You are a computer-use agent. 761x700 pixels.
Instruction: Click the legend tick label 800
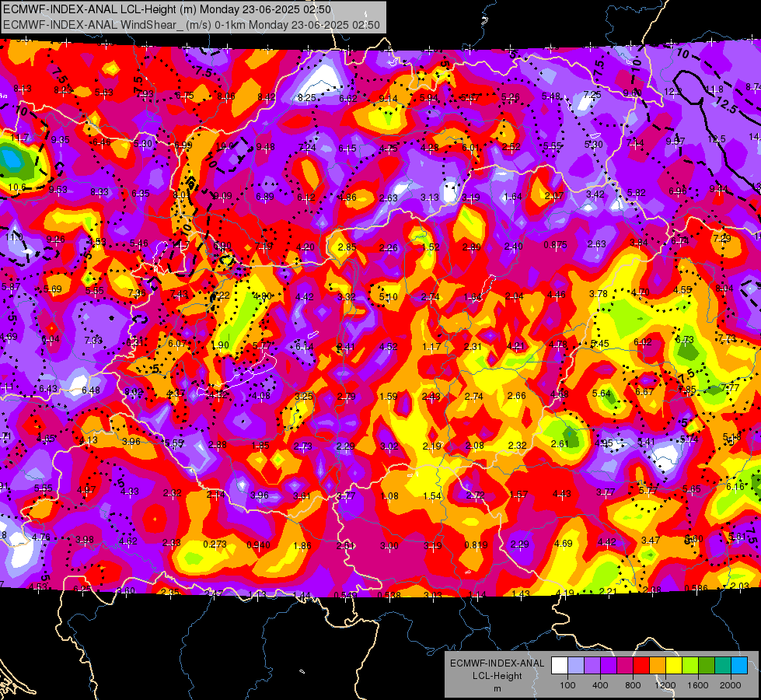click(x=633, y=685)
